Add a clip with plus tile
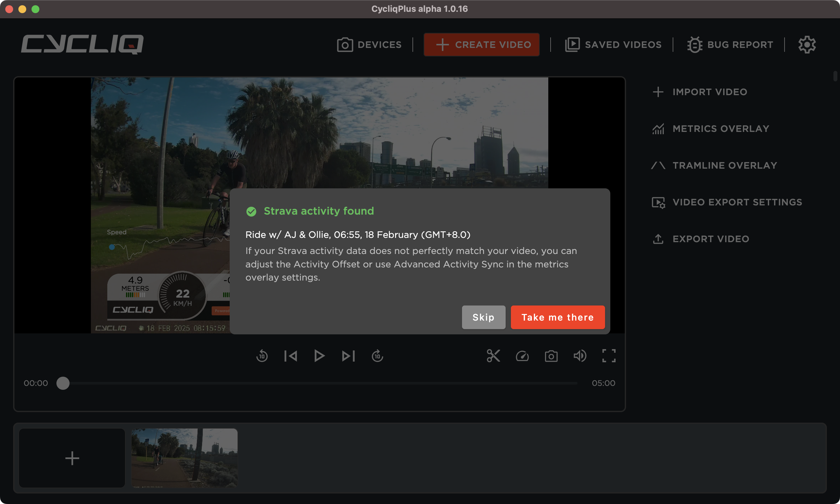Screen dimensions: 840x504 pos(72,458)
